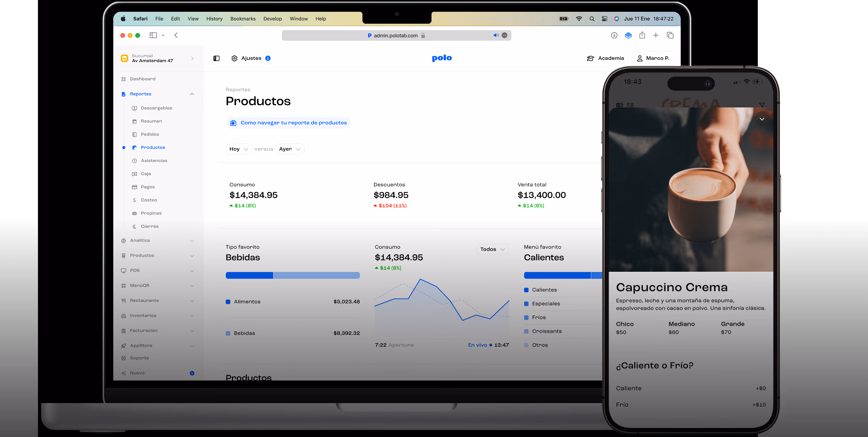Open Costeo report in sidebar
Screen dimensions: 868x437
[x=145, y=200]
